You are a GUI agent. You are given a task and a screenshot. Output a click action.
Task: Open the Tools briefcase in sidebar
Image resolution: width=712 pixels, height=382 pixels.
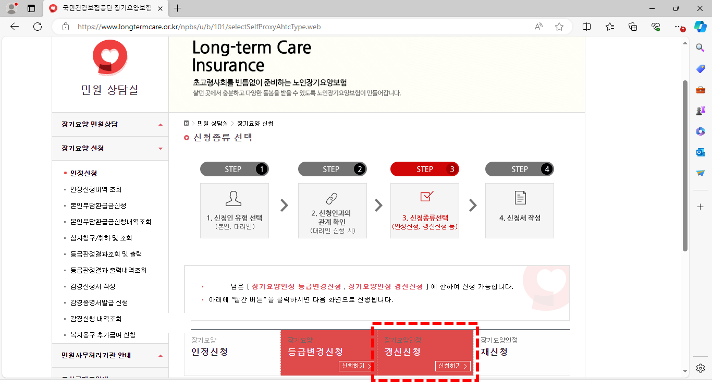(x=700, y=89)
